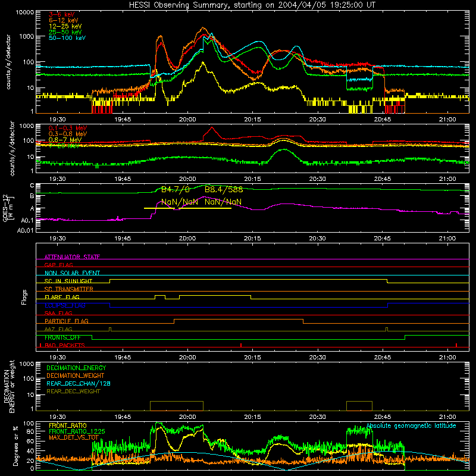
Task: Click the HESSI Observing Summary title
Action: click(252, 5)
